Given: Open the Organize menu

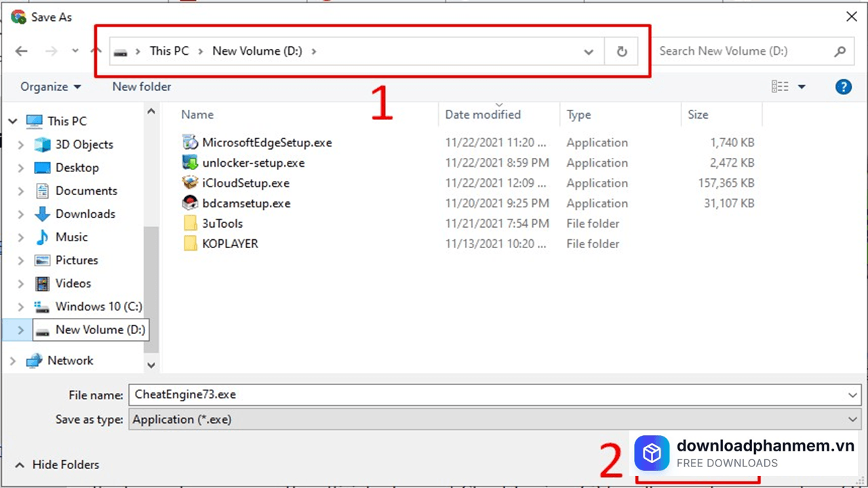Looking at the screenshot, I should tap(51, 87).
